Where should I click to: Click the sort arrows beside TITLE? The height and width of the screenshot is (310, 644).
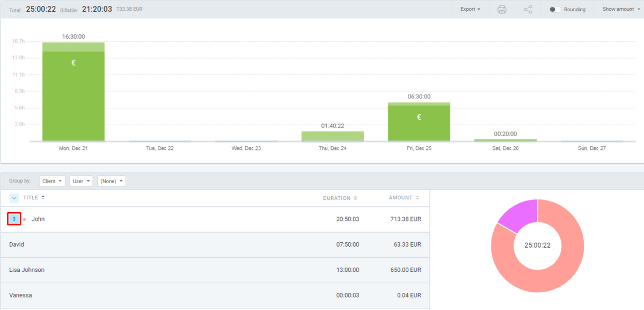(x=43, y=198)
